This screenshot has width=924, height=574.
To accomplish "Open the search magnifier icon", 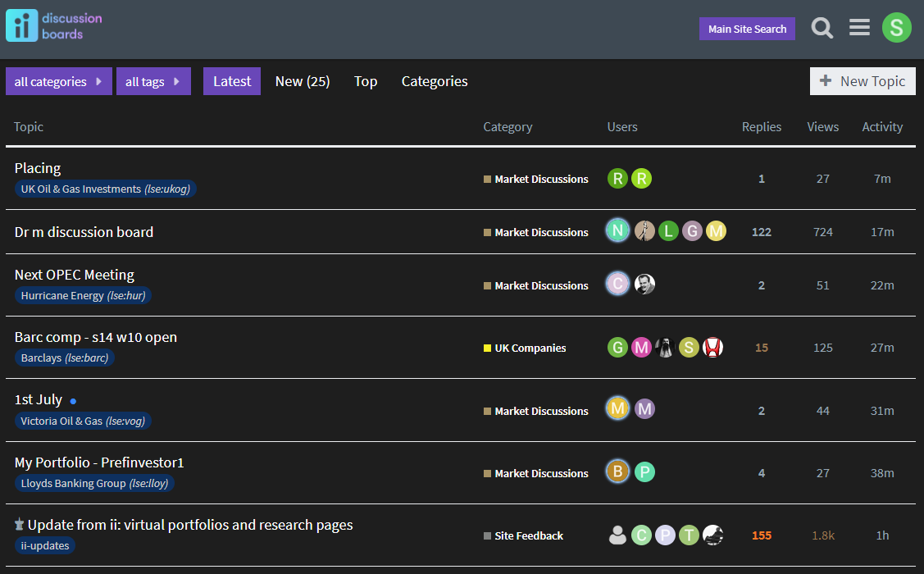I will click(x=822, y=28).
